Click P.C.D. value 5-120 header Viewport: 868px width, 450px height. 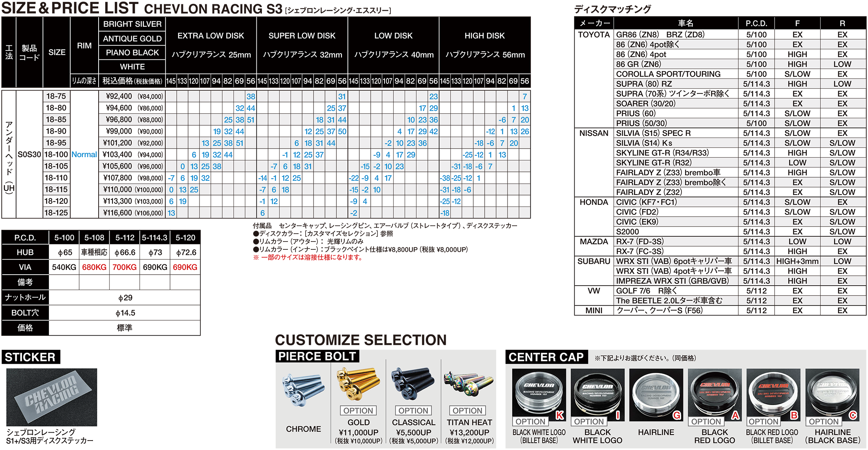tap(185, 238)
